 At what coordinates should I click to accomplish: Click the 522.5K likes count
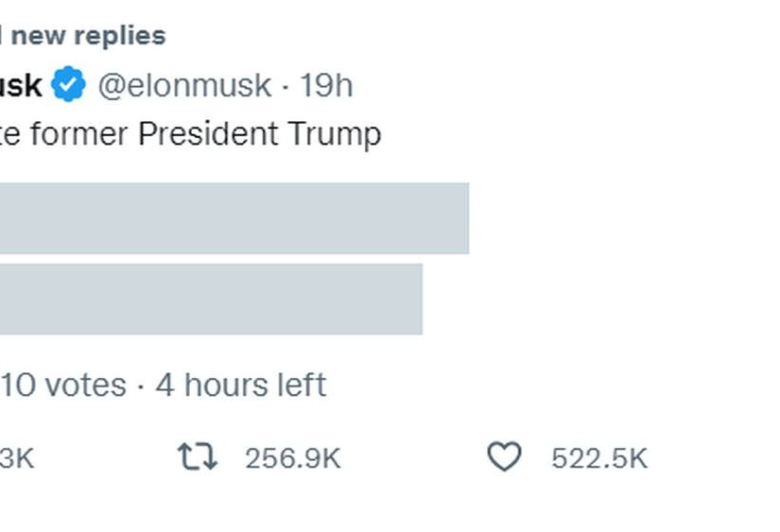599,458
